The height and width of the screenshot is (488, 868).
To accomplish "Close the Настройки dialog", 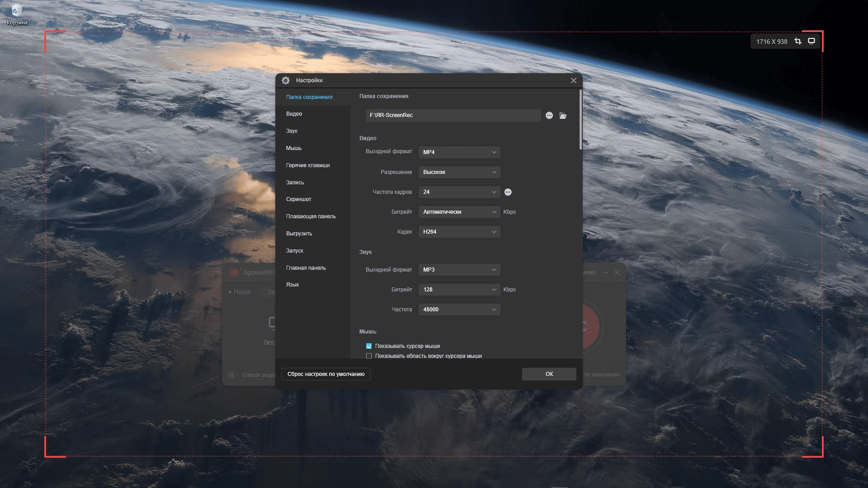I will tap(574, 80).
